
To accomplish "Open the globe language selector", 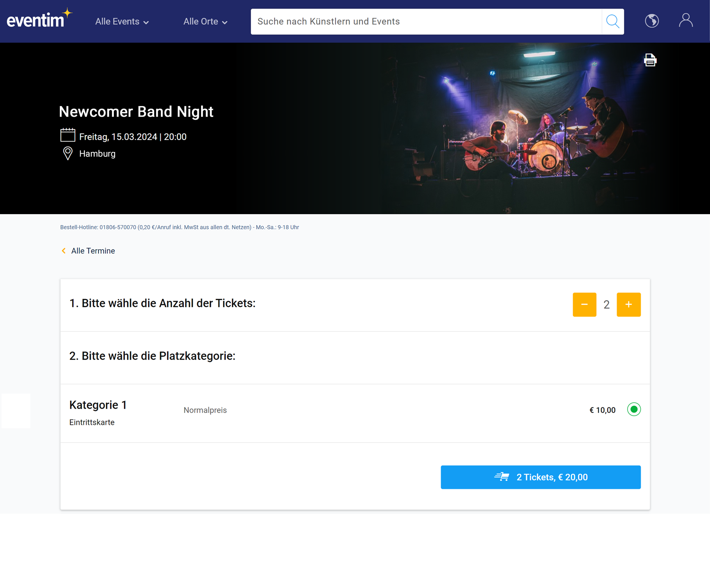I will tap(651, 21).
